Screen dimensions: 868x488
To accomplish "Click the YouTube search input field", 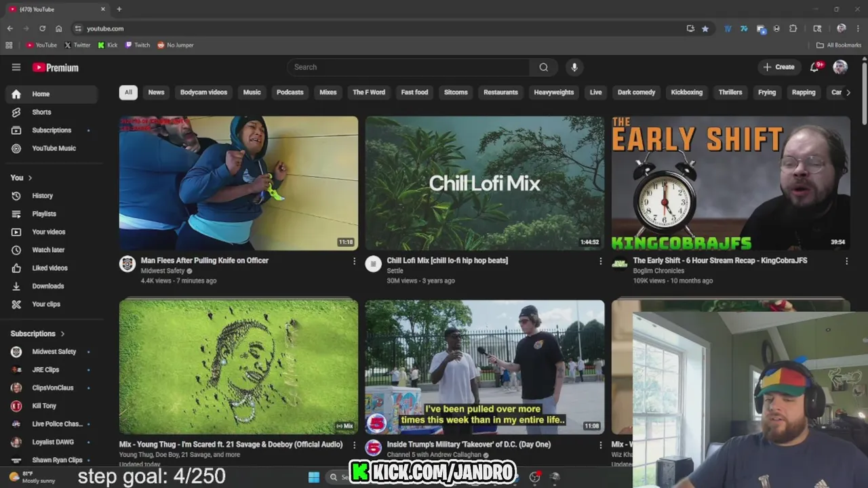I will click(408, 67).
